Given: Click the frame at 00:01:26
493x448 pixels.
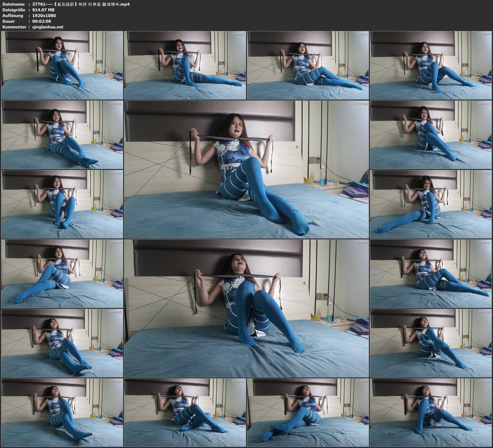Looking at the screenshot, I should tap(62, 343).
